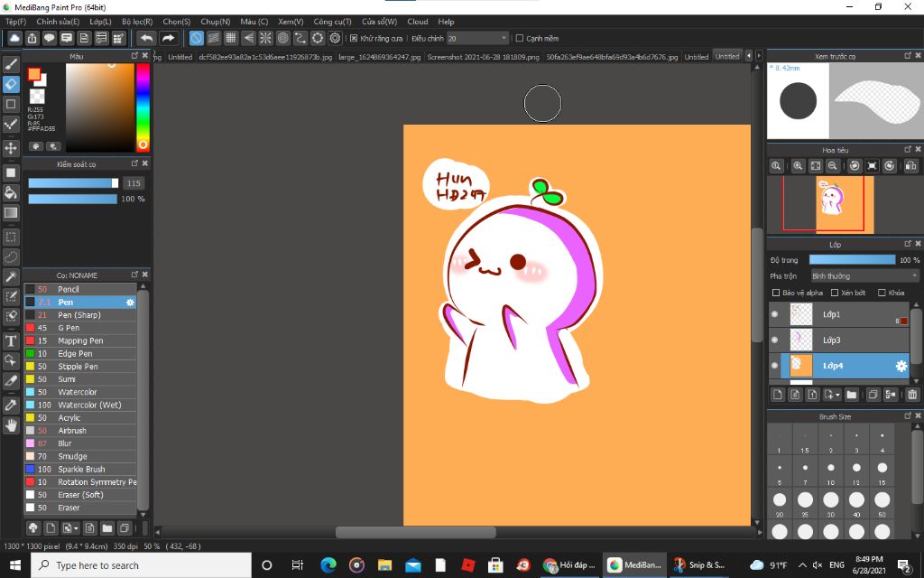Enable Xén bớt clipping checkbox
The image size is (924, 578).
[x=835, y=293]
